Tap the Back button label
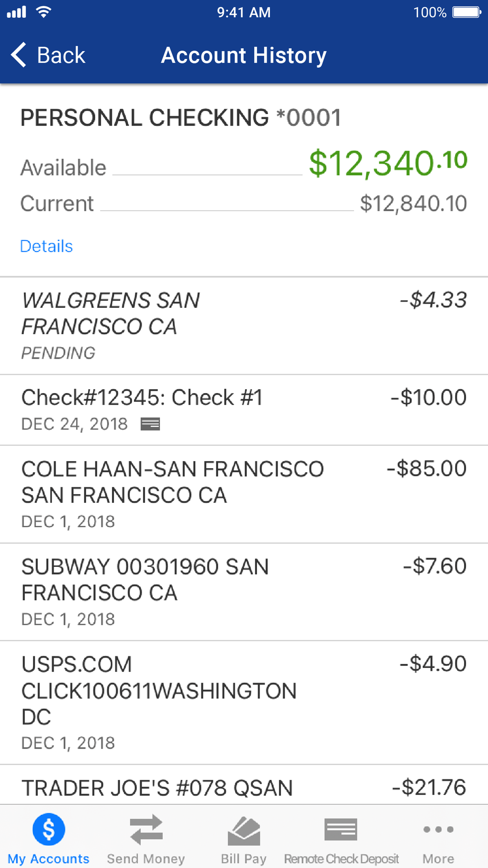This screenshot has height=868, width=488. [x=61, y=55]
